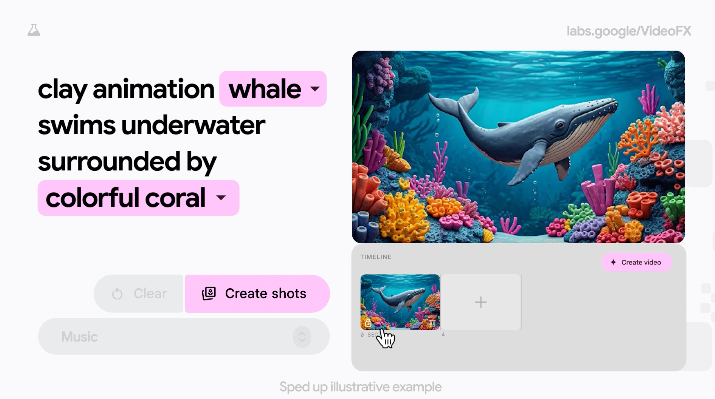715x399 pixels.
Task: Click the Clear button
Action: 139,294
